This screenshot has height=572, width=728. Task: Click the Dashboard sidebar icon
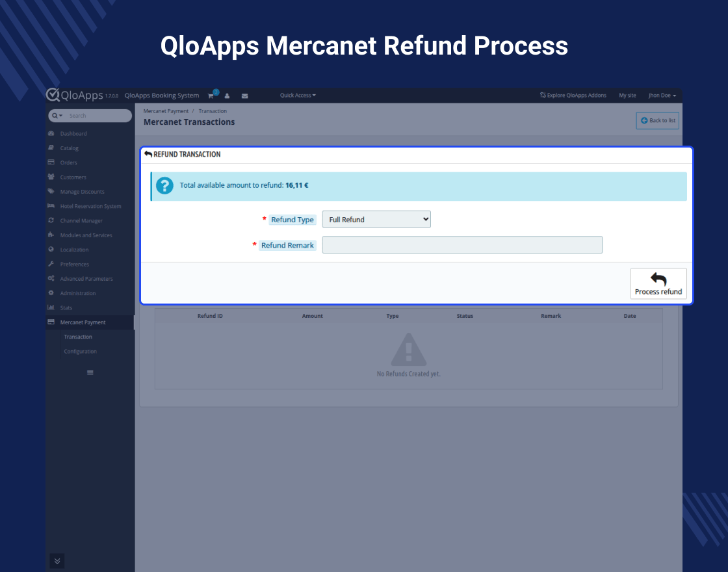click(x=51, y=133)
